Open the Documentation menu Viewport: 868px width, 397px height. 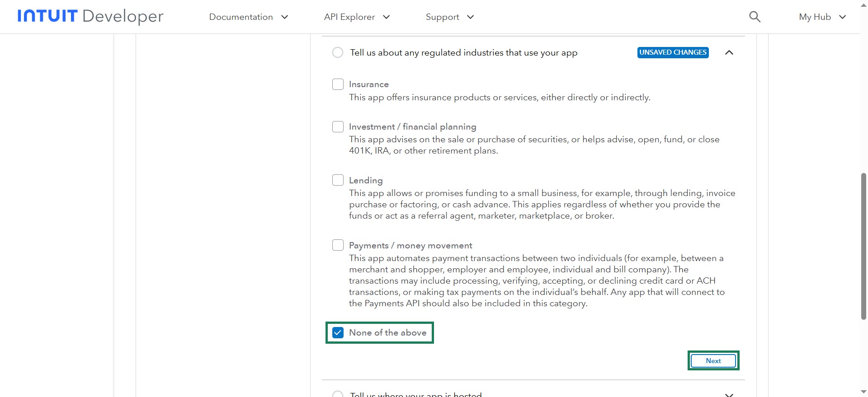click(x=248, y=17)
